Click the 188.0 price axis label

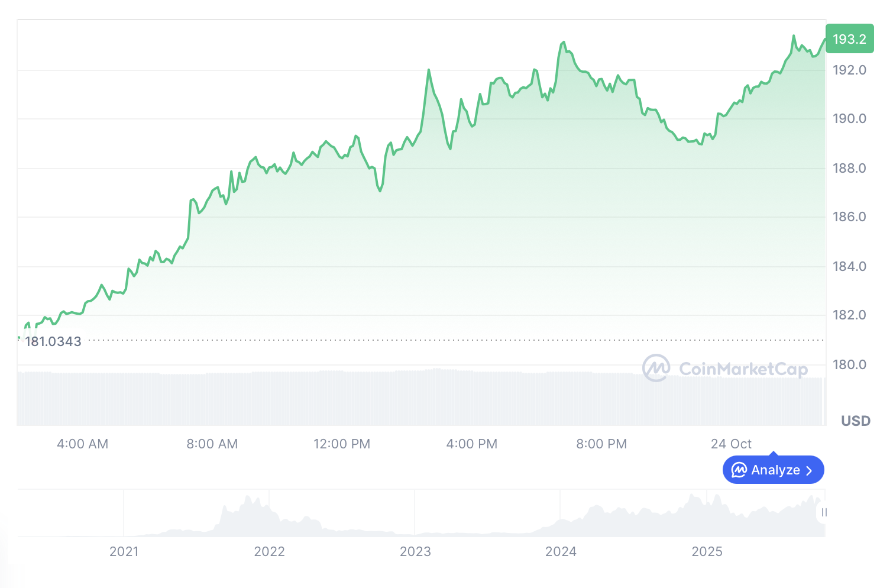point(849,168)
